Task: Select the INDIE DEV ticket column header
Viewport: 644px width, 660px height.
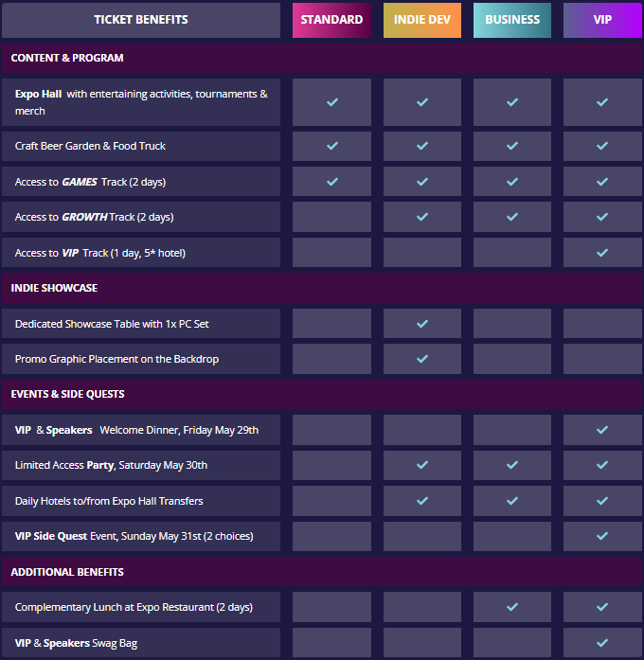Action: 422,20
